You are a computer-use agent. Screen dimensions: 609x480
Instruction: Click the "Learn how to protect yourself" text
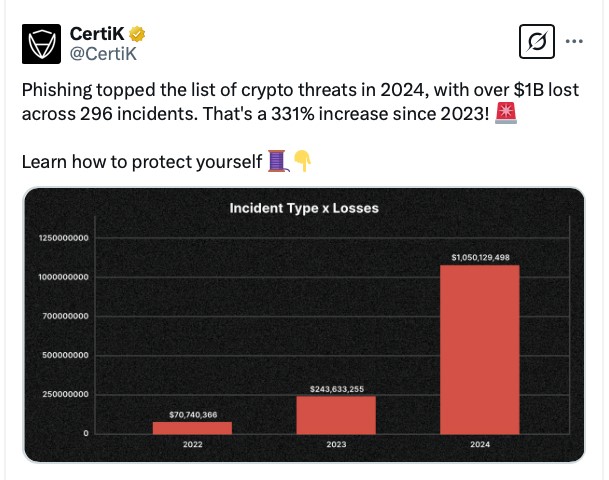pos(142,161)
